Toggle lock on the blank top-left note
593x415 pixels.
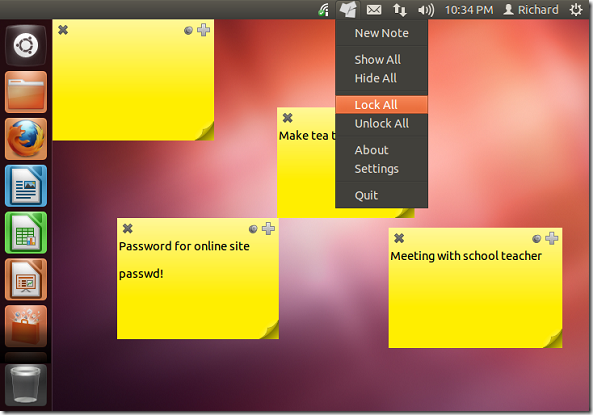pos(188,31)
